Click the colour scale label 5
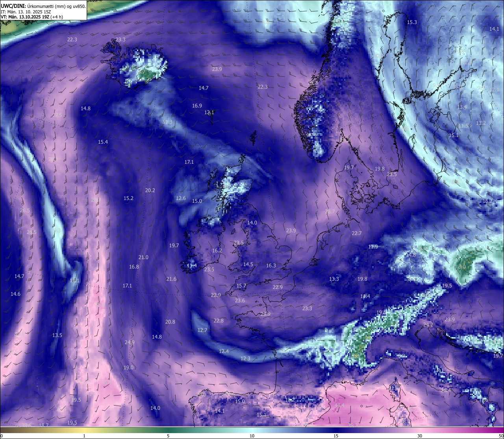504x439 pixels. [168, 436]
